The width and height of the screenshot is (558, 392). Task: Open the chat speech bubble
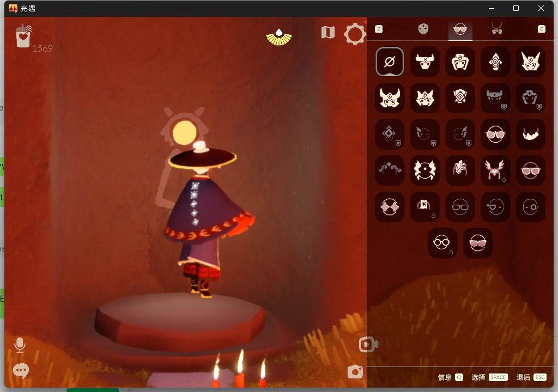21,371
